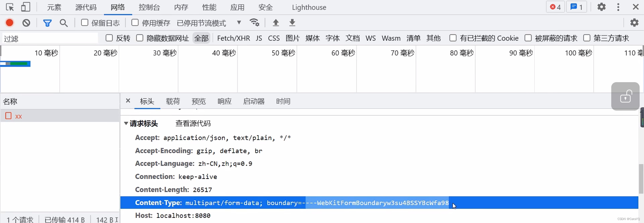Click the Content-Type header row
Image resolution: width=644 pixels, height=223 pixels.
[x=379, y=203]
